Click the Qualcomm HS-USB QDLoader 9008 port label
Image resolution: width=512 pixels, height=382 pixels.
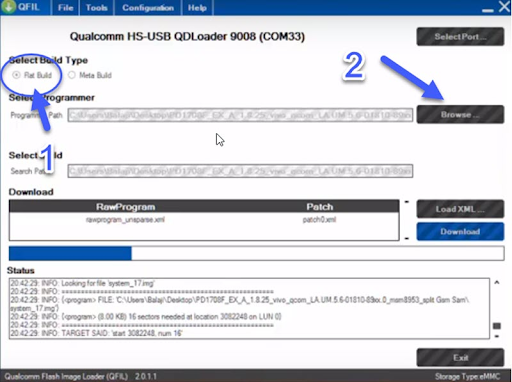pos(187,36)
